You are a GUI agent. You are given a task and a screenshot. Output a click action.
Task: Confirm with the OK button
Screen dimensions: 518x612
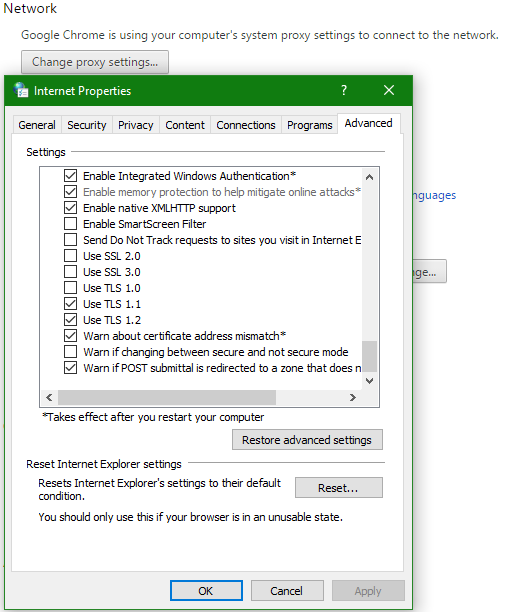point(206,591)
